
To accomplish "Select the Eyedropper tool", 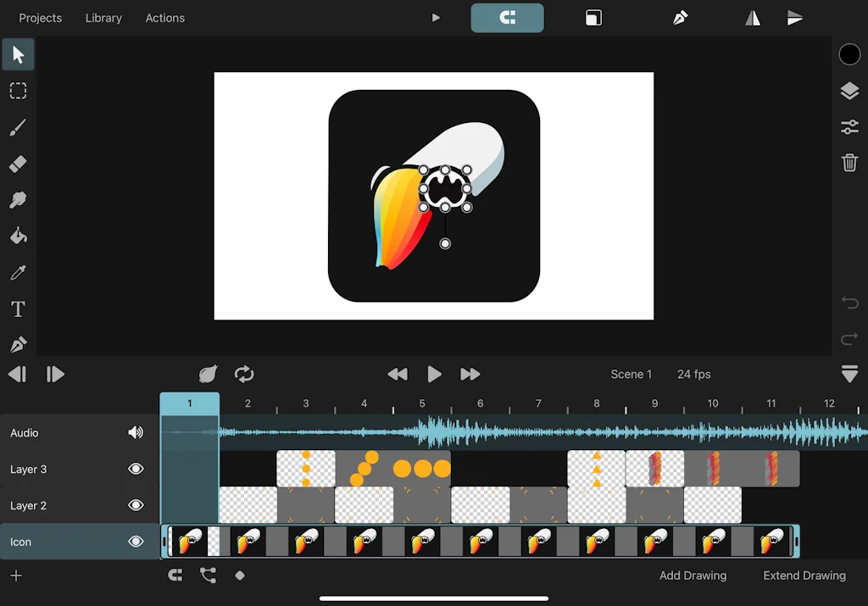I will pos(18,272).
